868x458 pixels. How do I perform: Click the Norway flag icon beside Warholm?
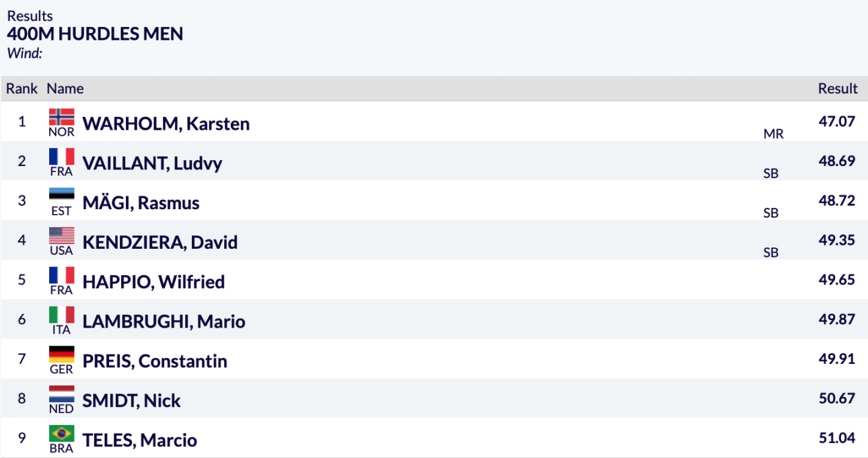tap(61, 117)
